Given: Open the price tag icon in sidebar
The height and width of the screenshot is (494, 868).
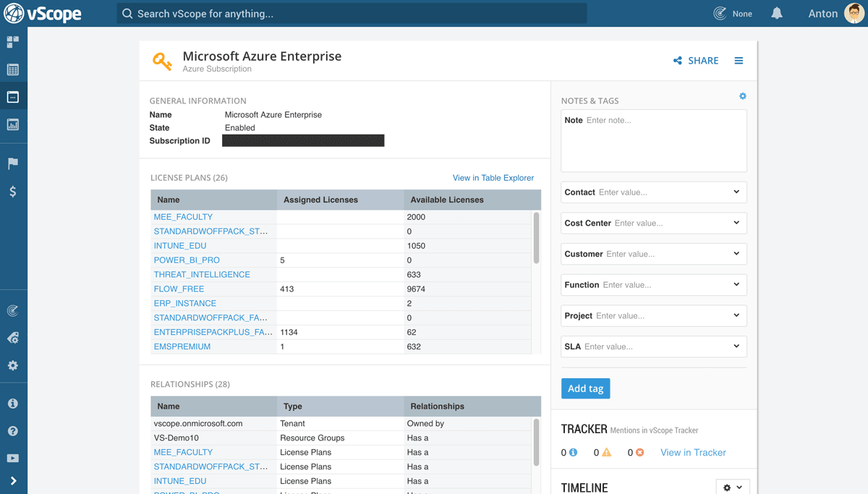Looking at the screenshot, I should click(x=13, y=338).
